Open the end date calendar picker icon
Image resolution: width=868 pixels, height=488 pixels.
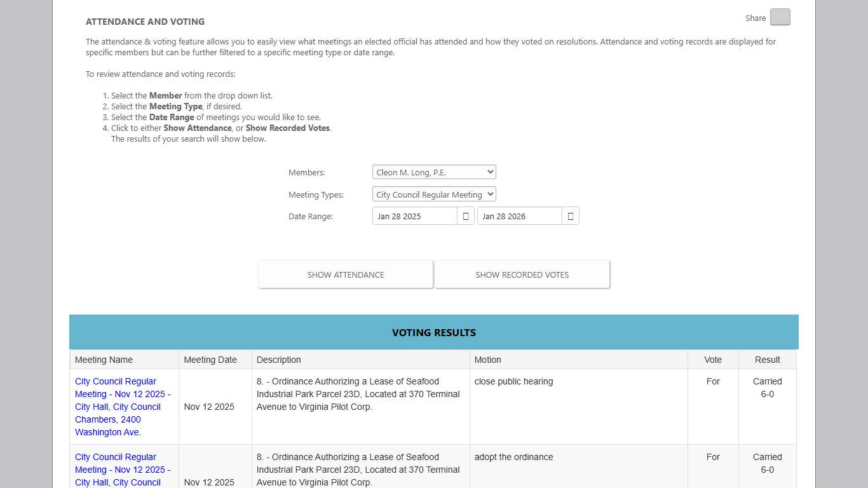(571, 217)
